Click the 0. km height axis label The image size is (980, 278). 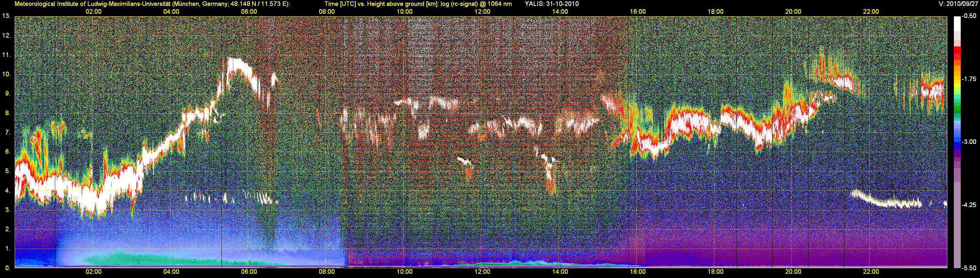[8, 268]
